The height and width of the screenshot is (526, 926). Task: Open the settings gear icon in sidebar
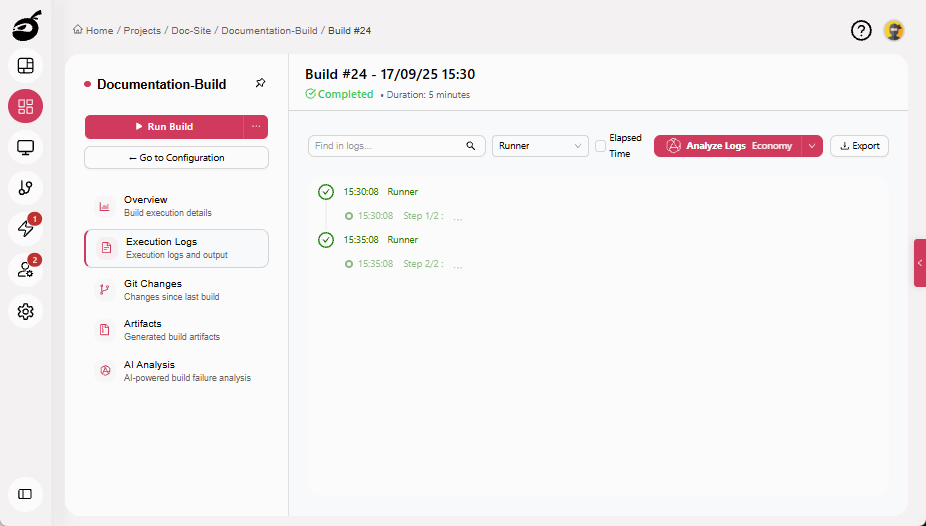click(x=25, y=311)
